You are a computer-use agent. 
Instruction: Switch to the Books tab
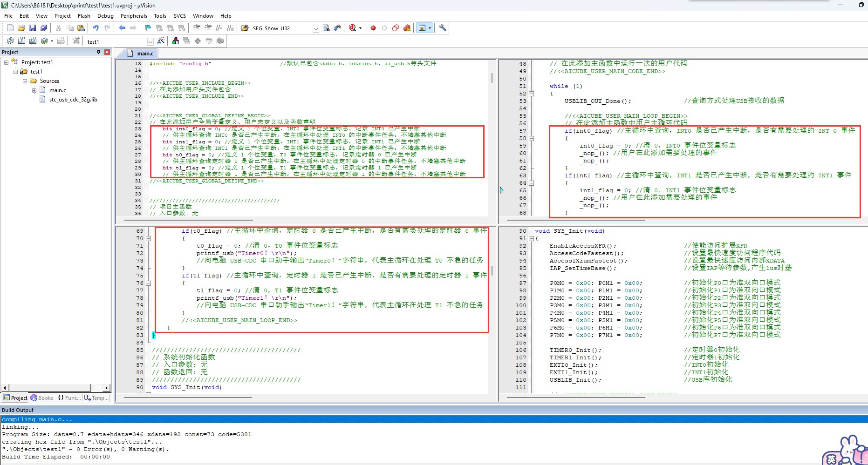tap(42, 398)
